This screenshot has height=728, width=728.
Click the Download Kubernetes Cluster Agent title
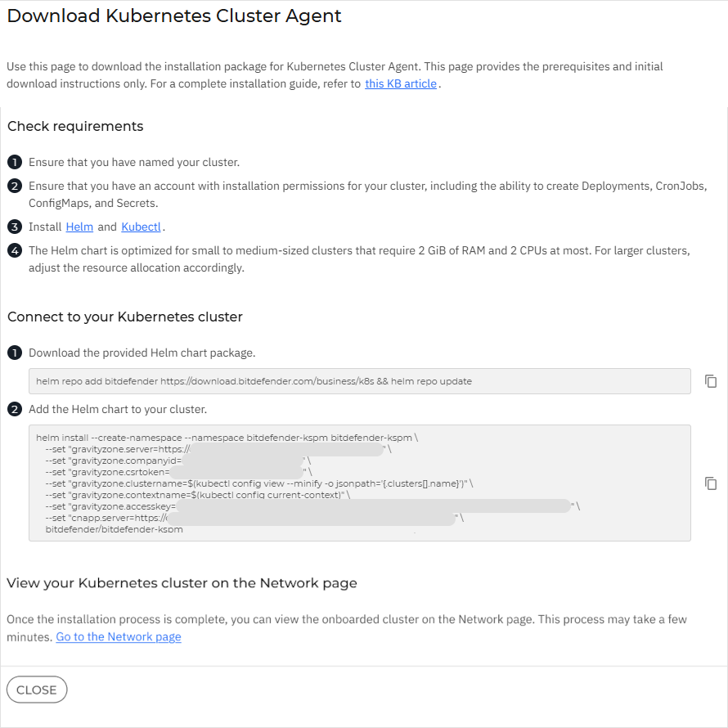pyautogui.click(x=174, y=16)
